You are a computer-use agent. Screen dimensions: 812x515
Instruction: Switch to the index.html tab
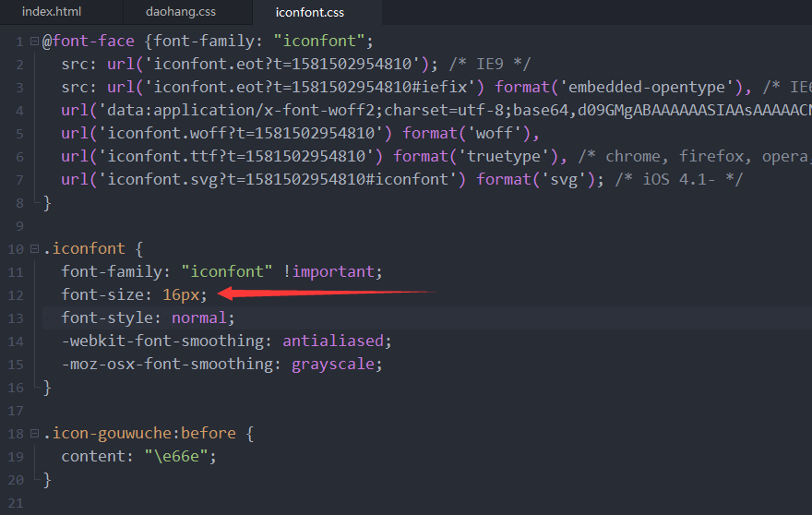tap(52, 11)
